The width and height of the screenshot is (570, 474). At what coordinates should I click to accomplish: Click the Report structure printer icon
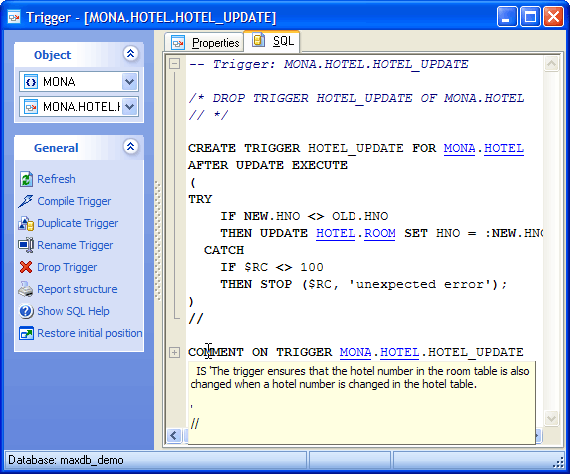pos(26,289)
